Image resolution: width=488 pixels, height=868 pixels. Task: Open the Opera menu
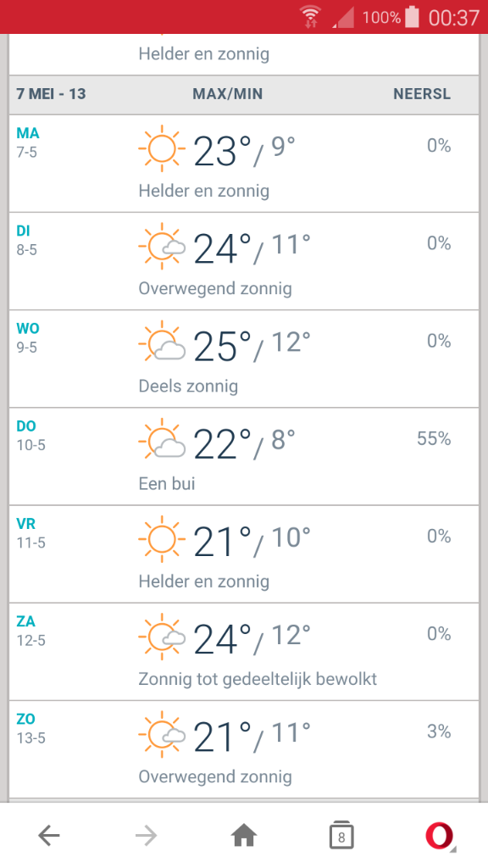(x=440, y=836)
